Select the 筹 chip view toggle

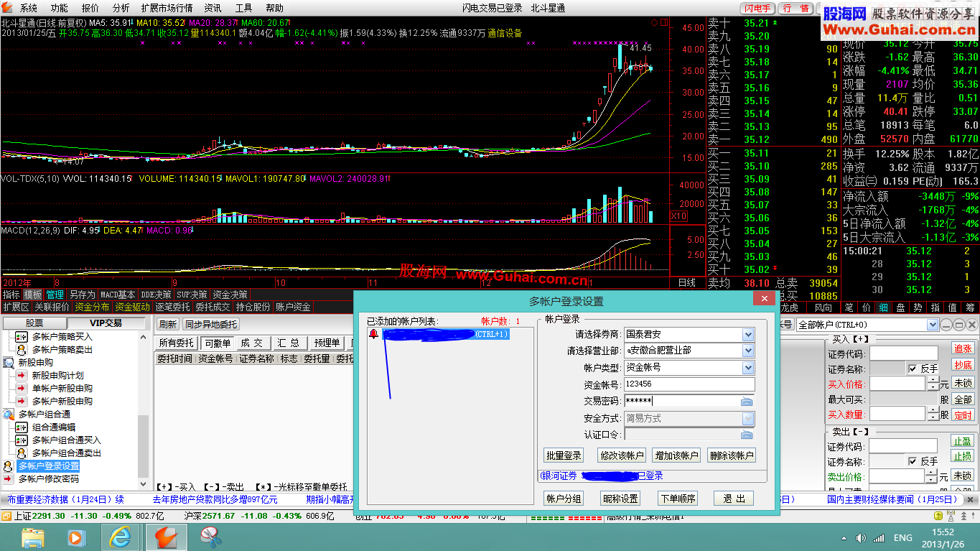click(x=970, y=307)
